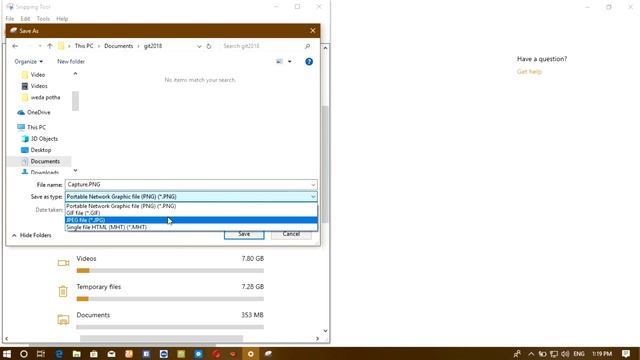Image resolution: width=640 pixels, height=360 pixels.
Task: Refresh the git2018 folder view
Action: [209, 46]
